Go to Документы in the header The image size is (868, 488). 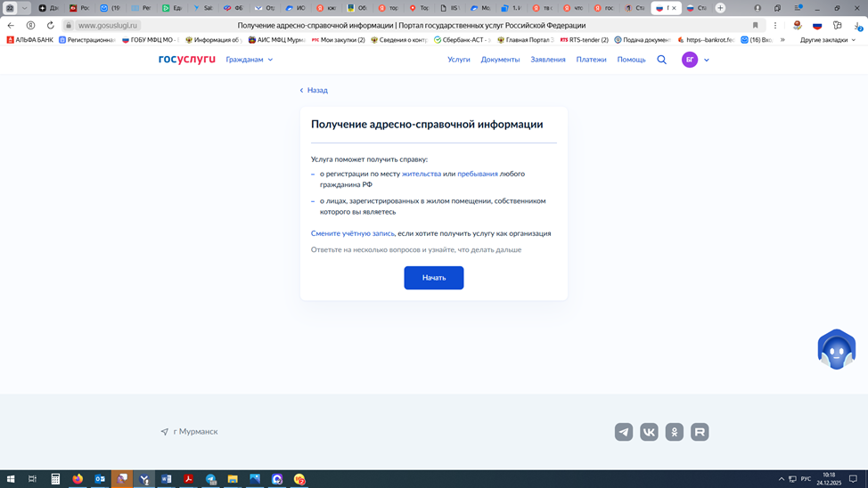click(500, 60)
